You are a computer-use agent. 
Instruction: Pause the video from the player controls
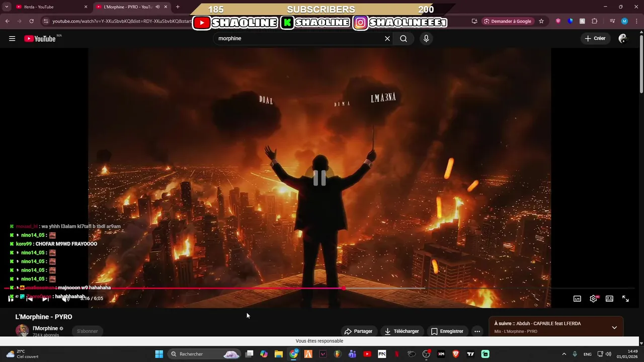(x=11, y=299)
